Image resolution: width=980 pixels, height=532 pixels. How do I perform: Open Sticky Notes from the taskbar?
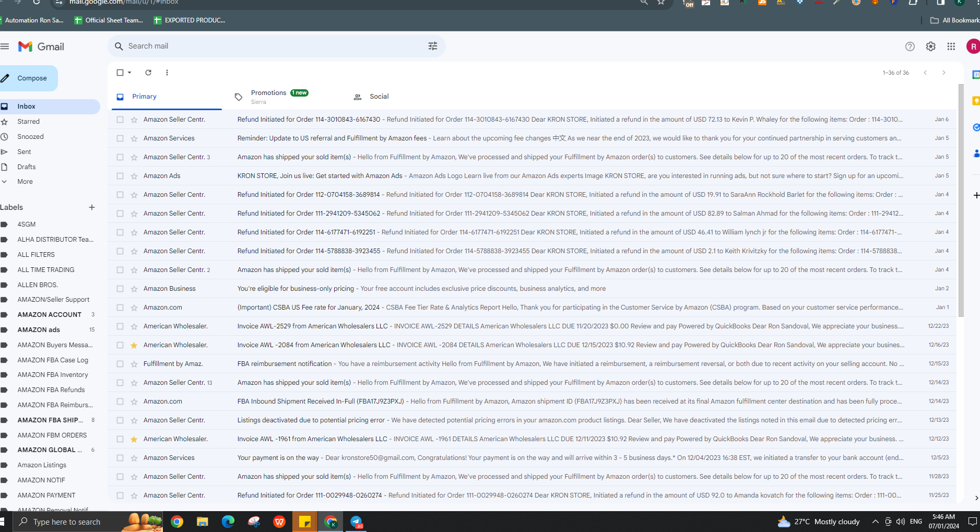305,522
